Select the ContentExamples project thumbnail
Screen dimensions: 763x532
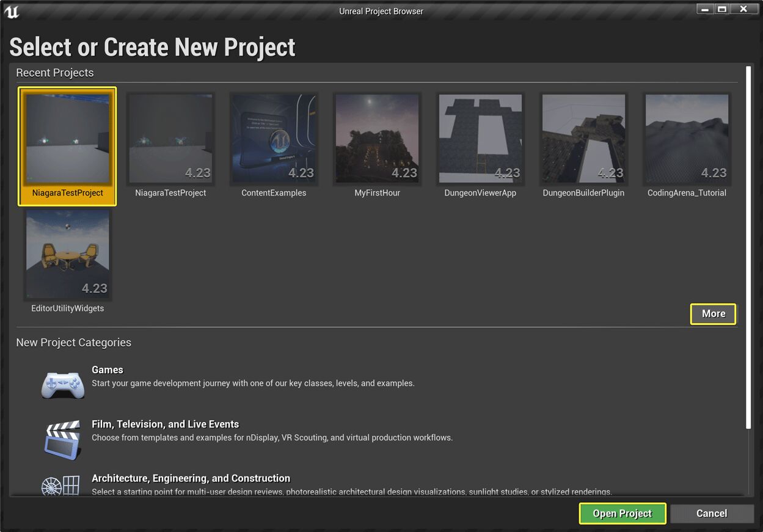click(x=274, y=138)
